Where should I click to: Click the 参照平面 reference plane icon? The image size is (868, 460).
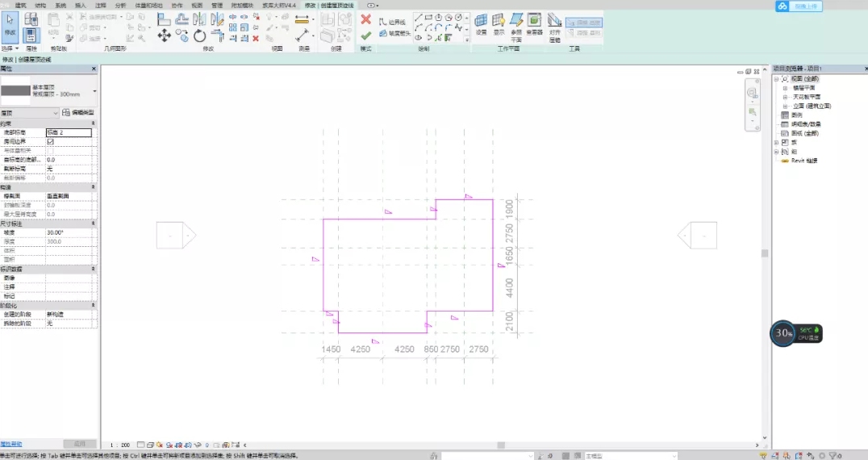[515, 23]
